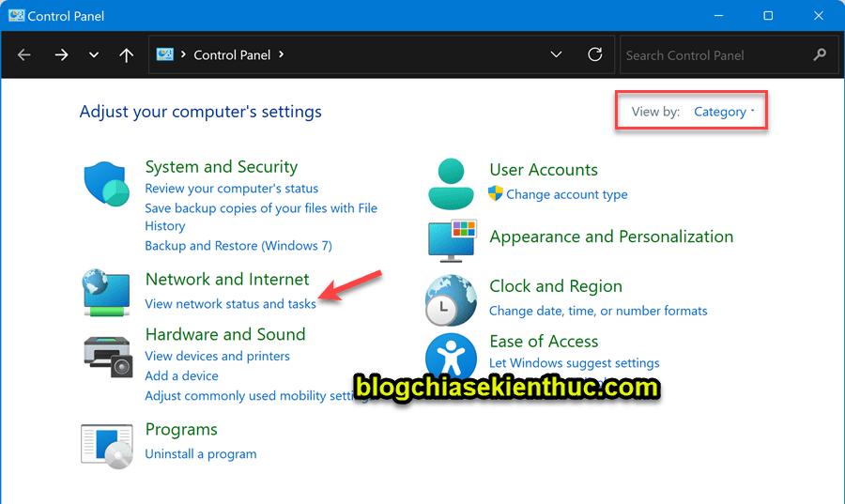
Task: Click the Programs disc icon
Action: tap(107, 446)
